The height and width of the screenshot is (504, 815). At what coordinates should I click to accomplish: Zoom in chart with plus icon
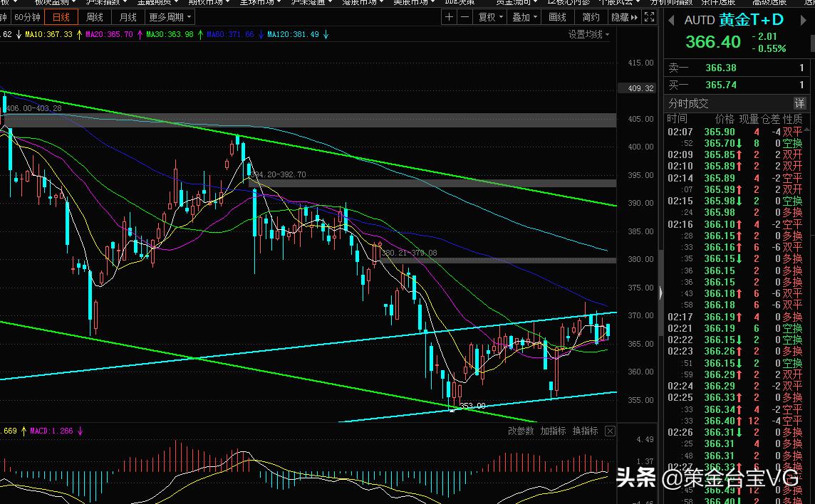coord(449,17)
